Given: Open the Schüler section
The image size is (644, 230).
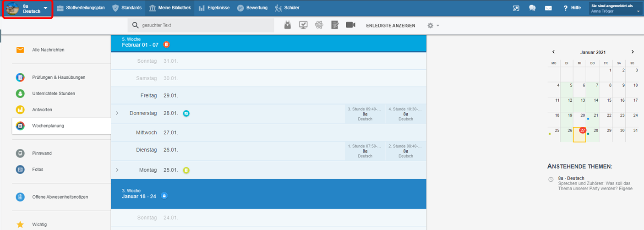Looking at the screenshot, I should (287, 8).
